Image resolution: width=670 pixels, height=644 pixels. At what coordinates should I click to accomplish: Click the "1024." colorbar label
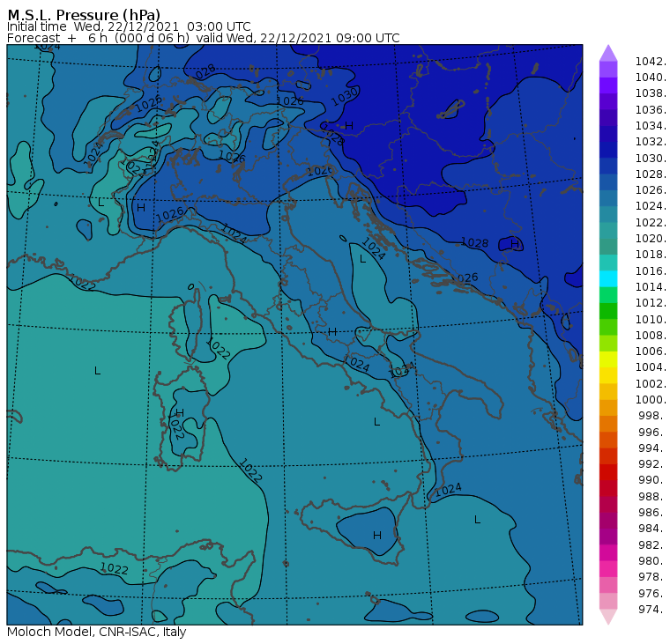tap(651, 206)
